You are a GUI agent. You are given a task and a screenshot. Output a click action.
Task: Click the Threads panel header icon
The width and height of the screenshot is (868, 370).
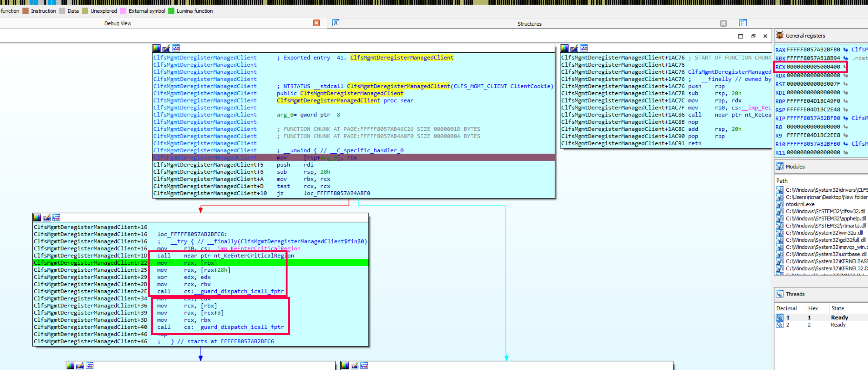[x=780, y=294]
